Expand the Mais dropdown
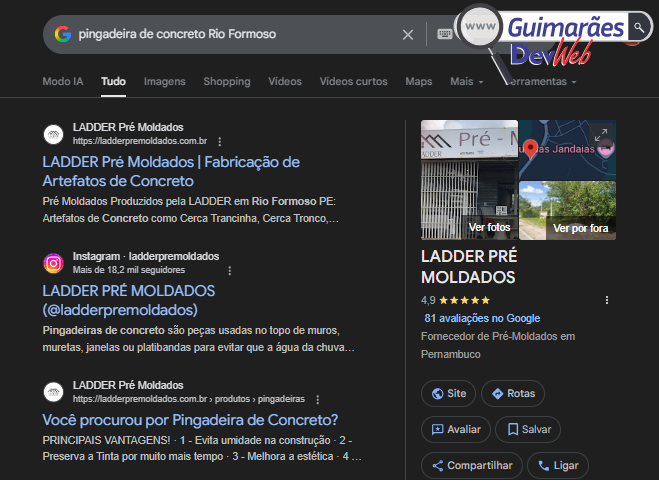Image resolution: width=659 pixels, height=482 pixels. tap(467, 81)
